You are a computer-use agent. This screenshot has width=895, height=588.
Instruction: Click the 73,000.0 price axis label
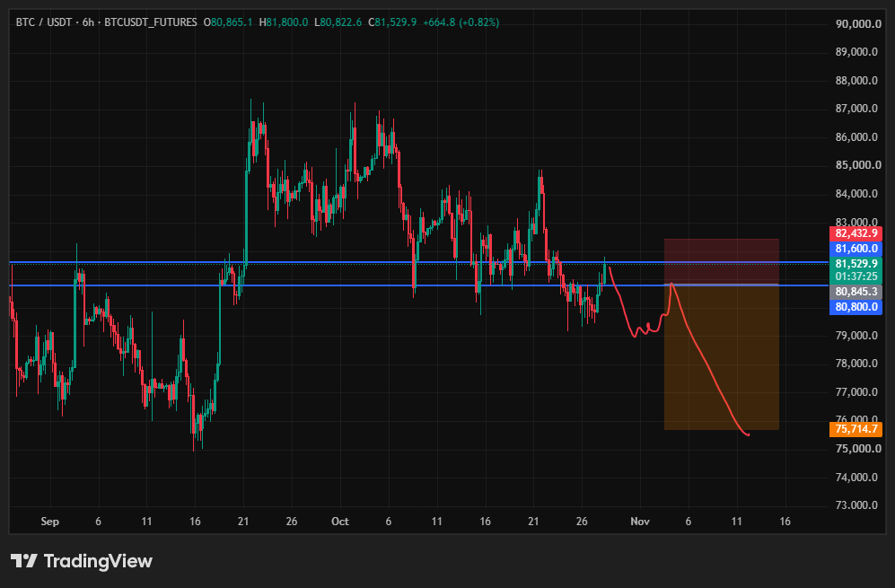tap(856, 505)
